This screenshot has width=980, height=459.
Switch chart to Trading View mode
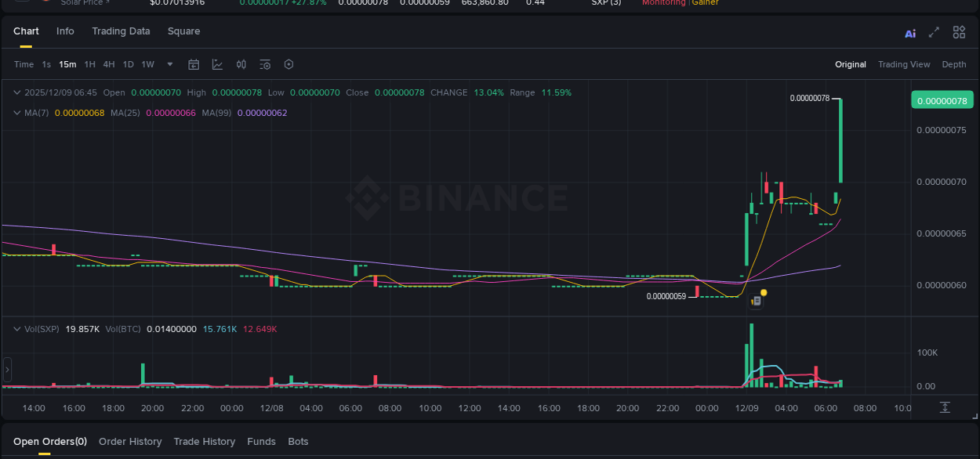903,64
